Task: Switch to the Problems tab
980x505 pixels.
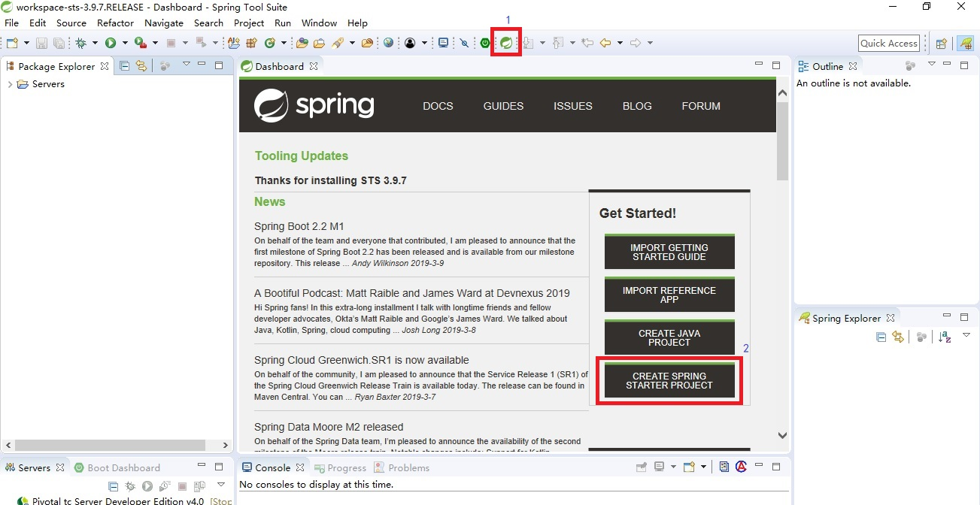Action: click(x=402, y=467)
